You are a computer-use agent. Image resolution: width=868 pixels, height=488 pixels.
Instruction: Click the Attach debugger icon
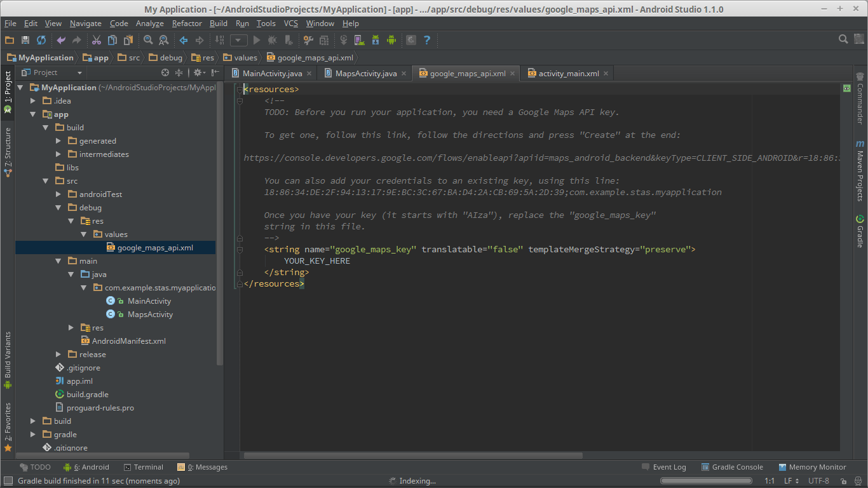click(x=289, y=40)
